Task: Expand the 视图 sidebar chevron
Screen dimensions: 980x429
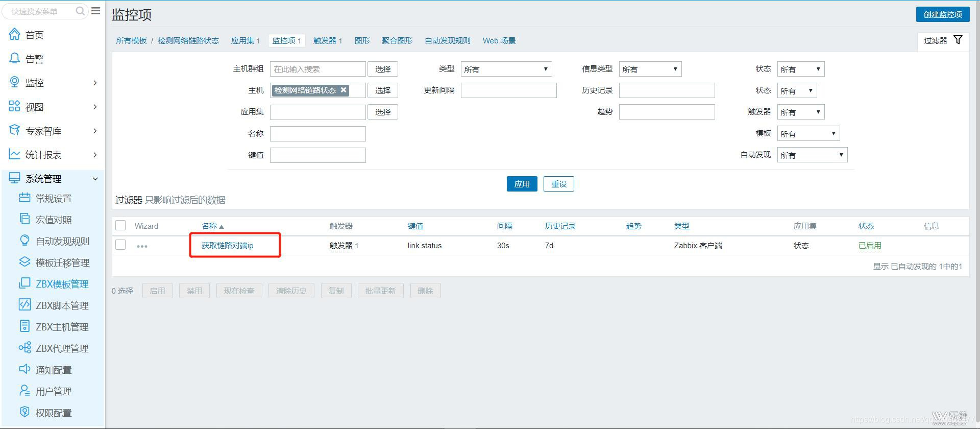Action: click(x=95, y=107)
